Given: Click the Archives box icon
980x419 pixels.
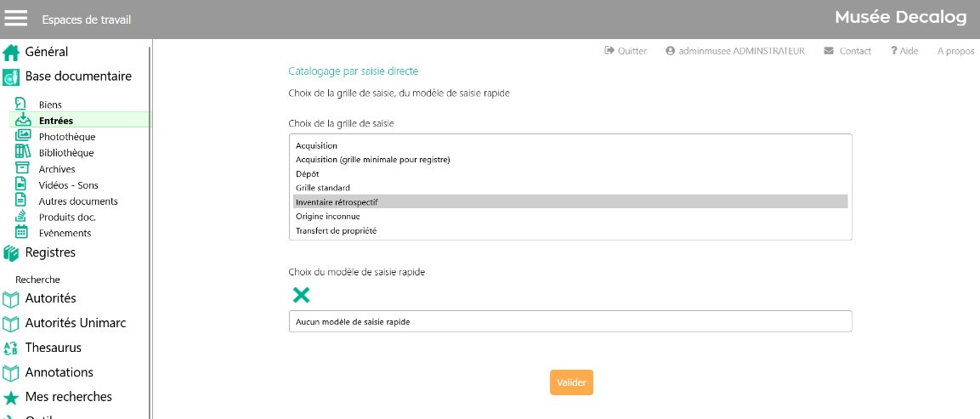Looking at the screenshot, I should click(x=23, y=168).
